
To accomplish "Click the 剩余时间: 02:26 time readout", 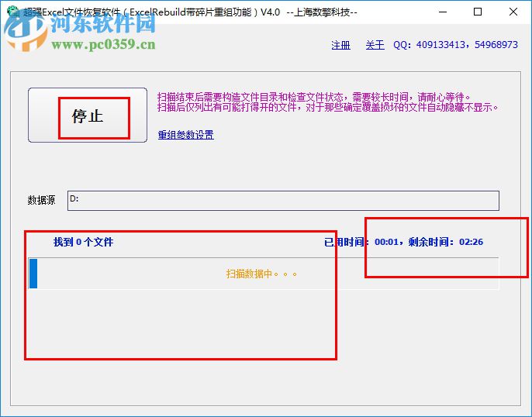I will pos(445,242).
